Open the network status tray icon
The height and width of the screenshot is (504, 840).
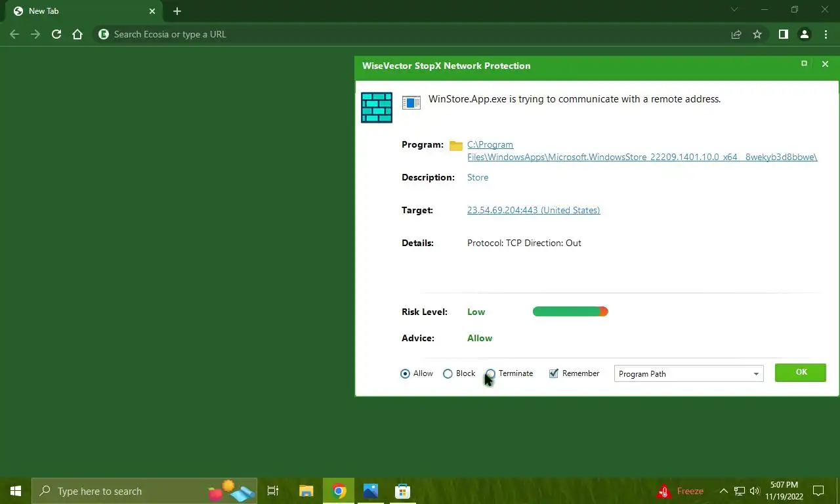tap(739, 491)
